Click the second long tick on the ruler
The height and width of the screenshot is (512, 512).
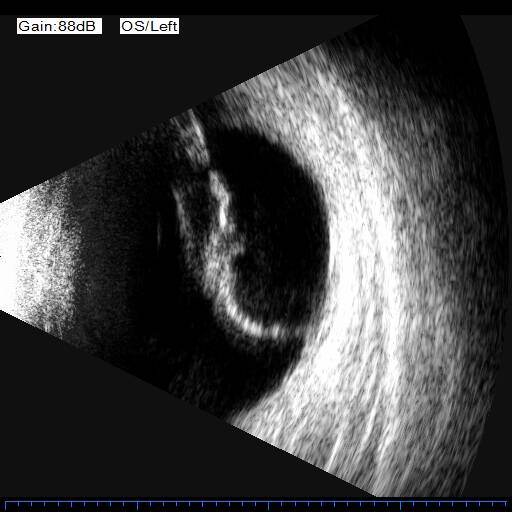click(269, 505)
